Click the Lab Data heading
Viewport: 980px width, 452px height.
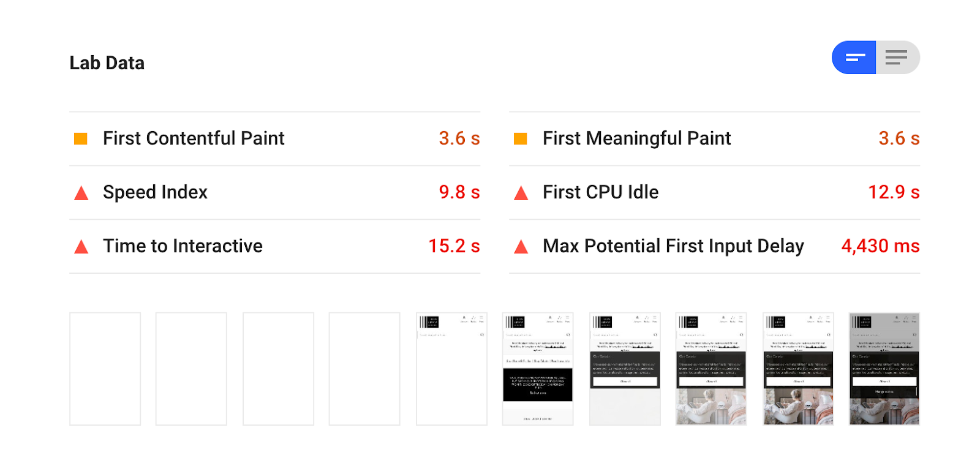pyautogui.click(x=107, y=63)
